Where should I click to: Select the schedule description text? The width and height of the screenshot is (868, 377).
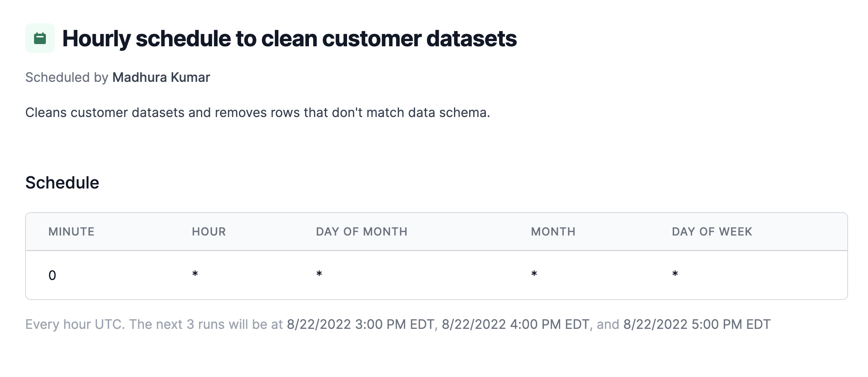click(x=258, y=113)
